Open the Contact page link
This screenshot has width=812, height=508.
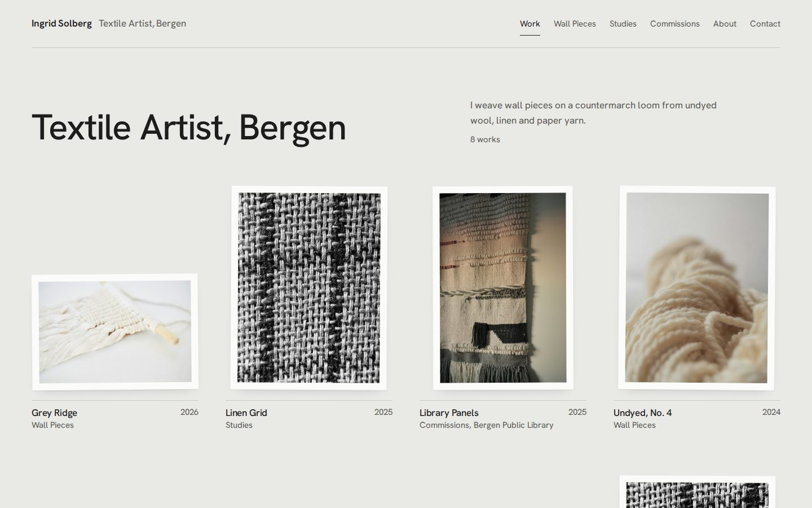(765, 24)
